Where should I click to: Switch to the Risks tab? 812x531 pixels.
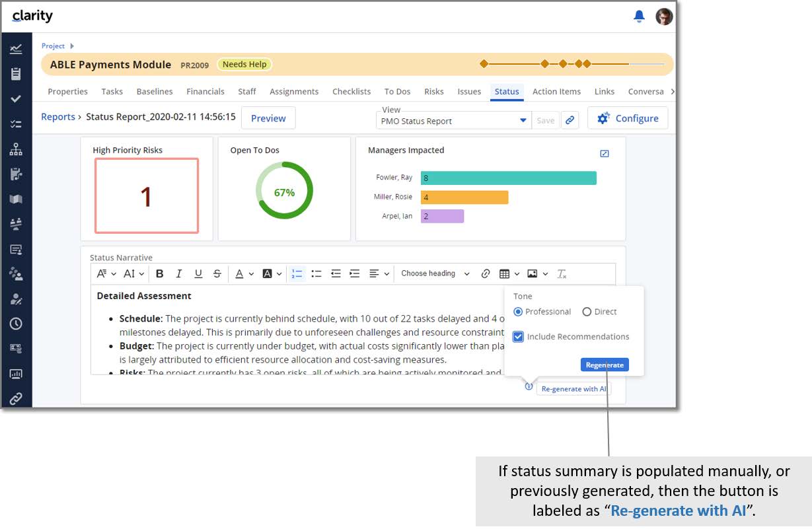(x=434, y=92)
